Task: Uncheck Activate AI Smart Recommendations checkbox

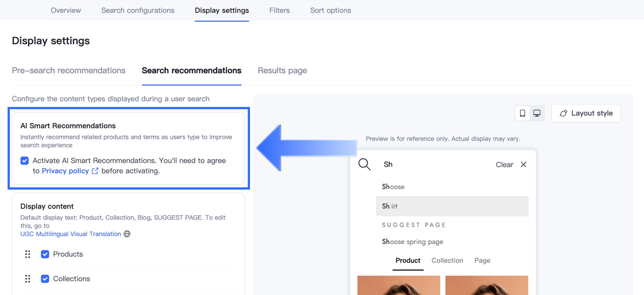Action: [x=25, y=161]
